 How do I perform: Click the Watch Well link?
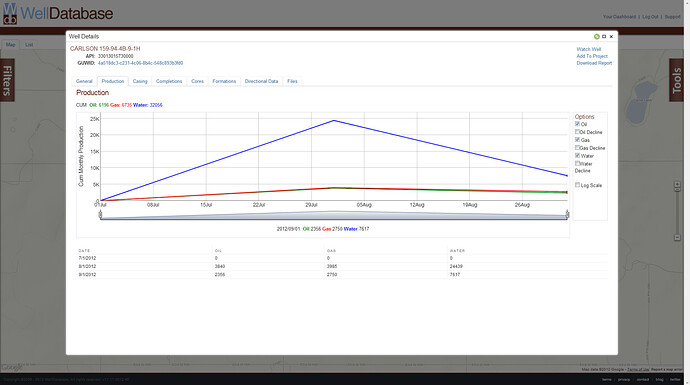(589, 49)
